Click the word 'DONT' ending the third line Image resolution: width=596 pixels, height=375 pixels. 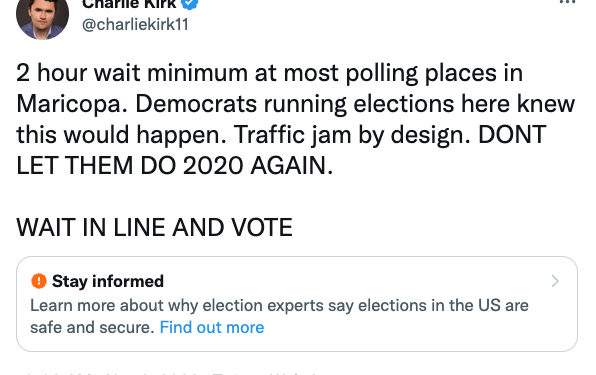click(x=512, y=134)
